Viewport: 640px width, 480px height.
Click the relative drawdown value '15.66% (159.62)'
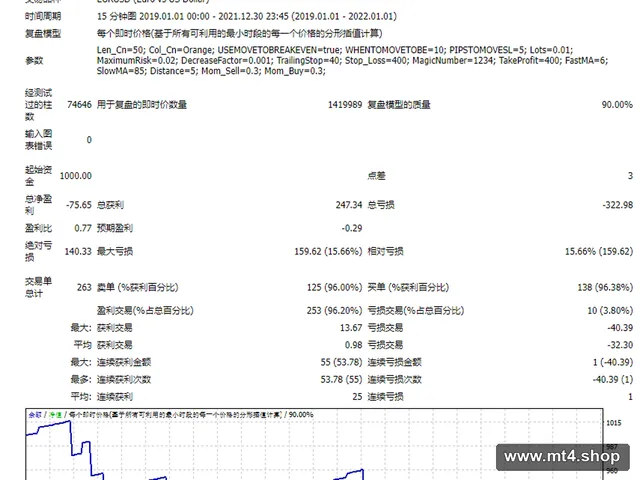point(599,251)
